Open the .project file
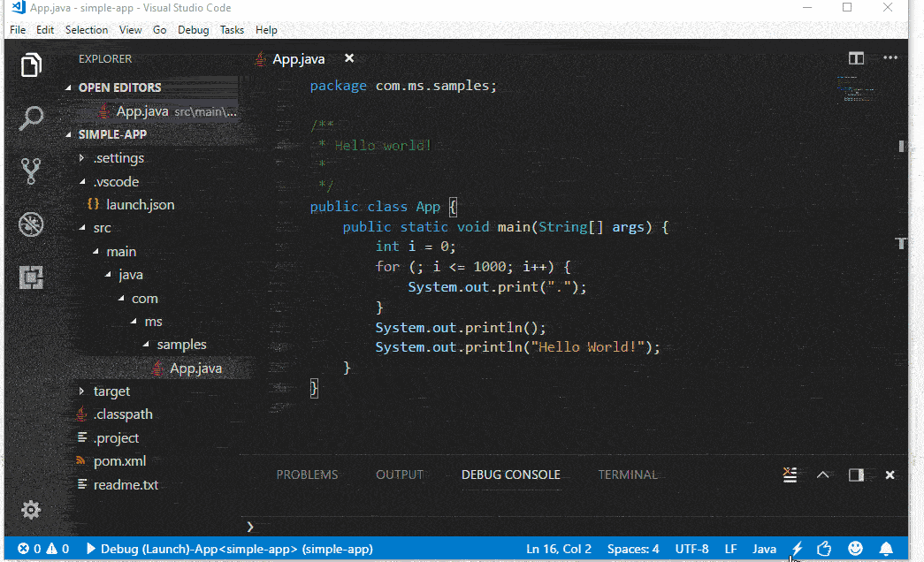The width and height of the screenshot is (924, 562). tap(116, 438)
